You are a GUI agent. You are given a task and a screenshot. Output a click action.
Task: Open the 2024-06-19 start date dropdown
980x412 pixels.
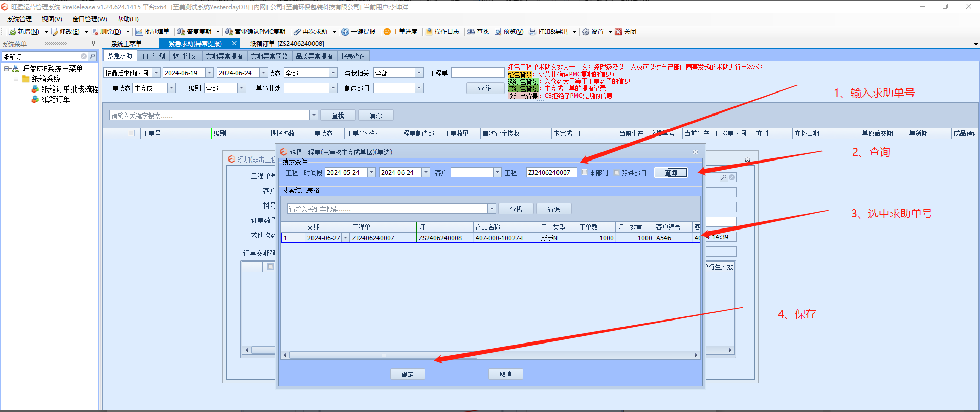[x=209, y=73]
